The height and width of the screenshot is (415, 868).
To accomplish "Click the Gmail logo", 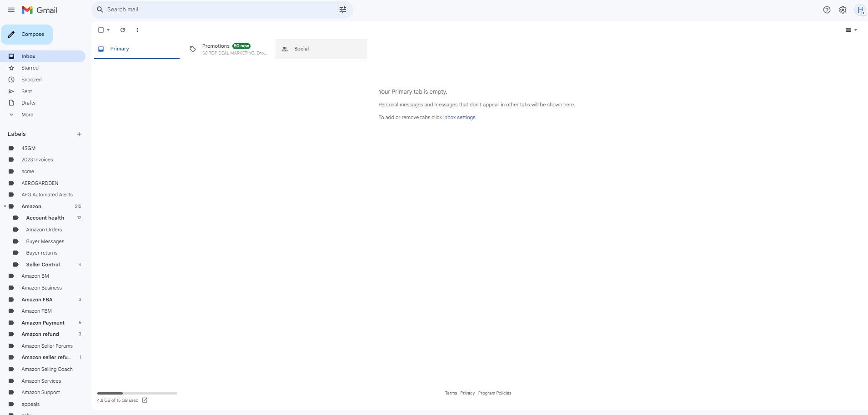I will point(40,10).
